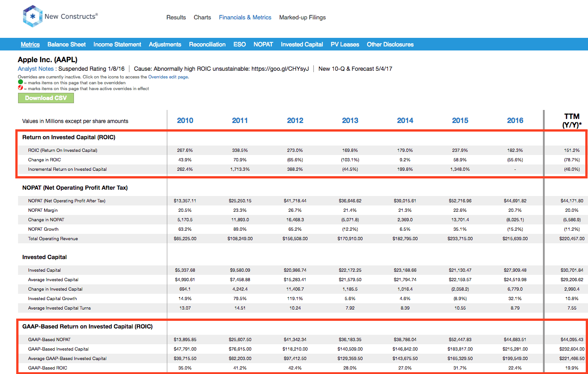Click the Average Invested Capital row label
The image size is (588, 374).
(x=53, y=280)
